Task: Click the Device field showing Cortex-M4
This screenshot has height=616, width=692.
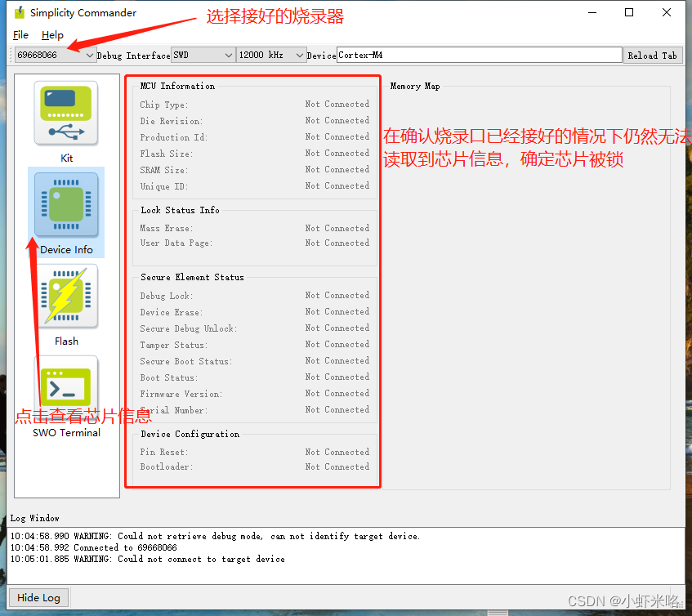Action: pos(480,56)
